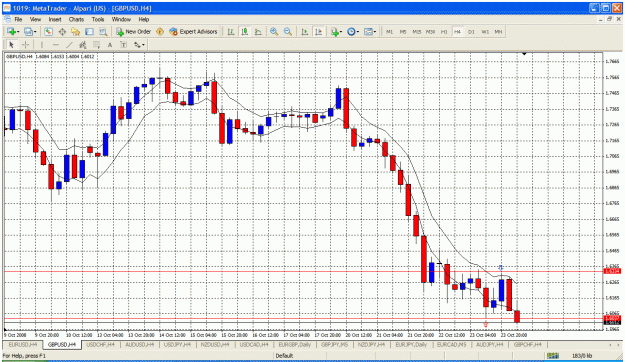Image resolution: width=625 pixels, height=362 pixels.
Task: Switch to EURGBP,Daily chart tab
Action: point(295,344)
